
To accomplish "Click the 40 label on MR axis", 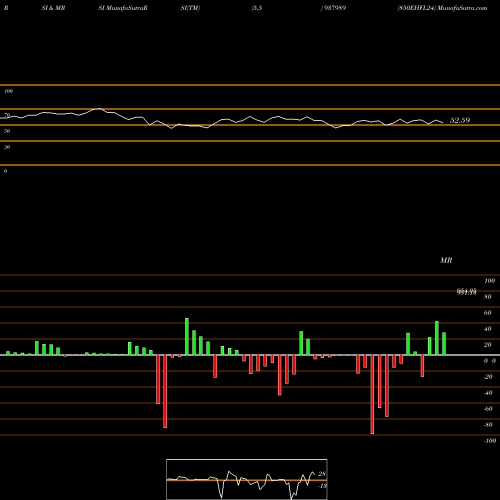I will click(487, 329).
